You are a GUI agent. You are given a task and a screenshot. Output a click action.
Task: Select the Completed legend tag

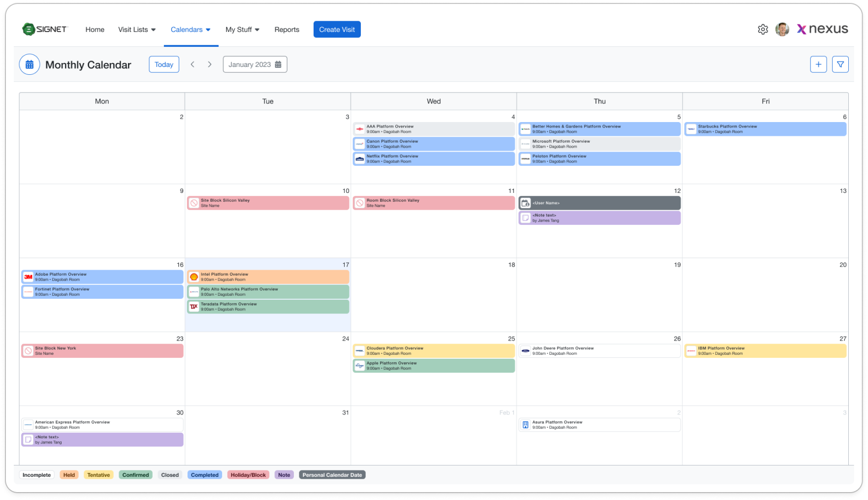pos(205,475)
